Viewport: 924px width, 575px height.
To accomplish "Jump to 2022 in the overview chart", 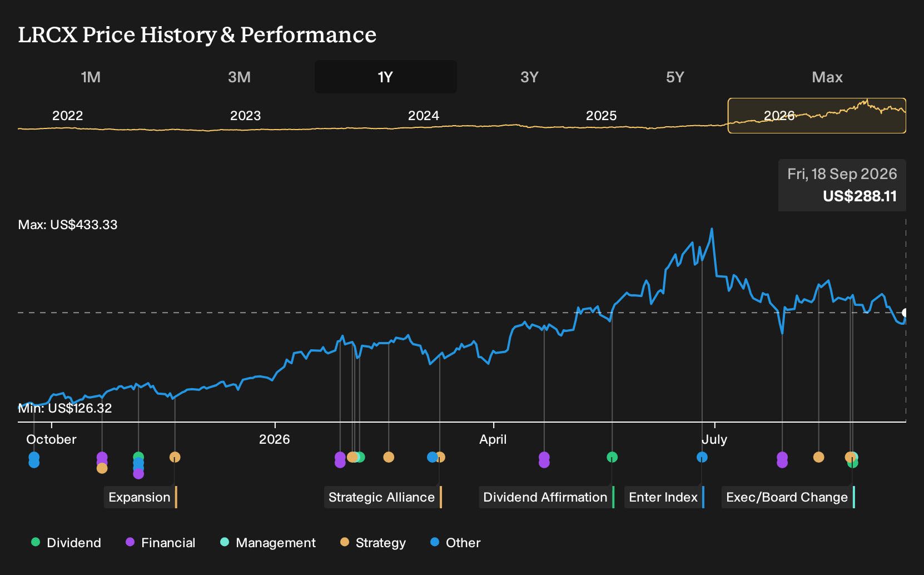I will point(67,116).
